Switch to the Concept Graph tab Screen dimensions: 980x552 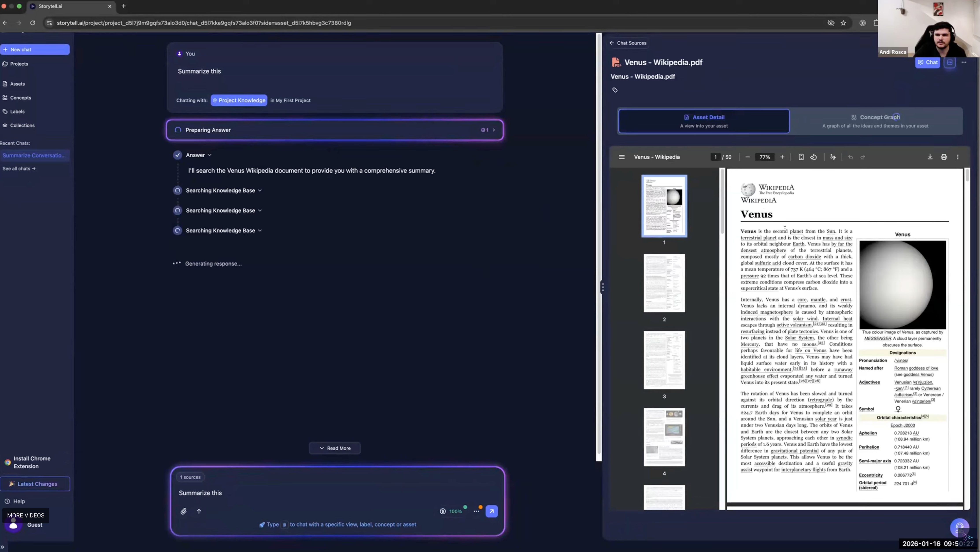pos(875,121)
